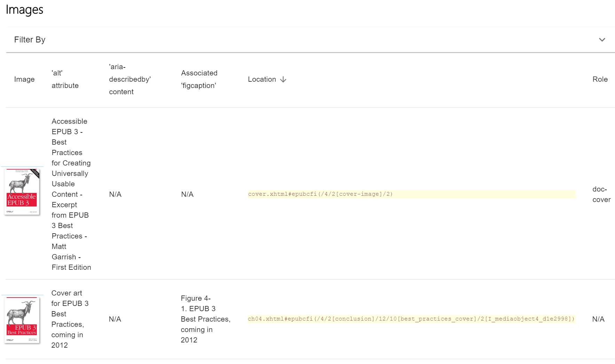This screenshot has height=364, width=615.
Task: Click the Role column header
Action: pos(600,79)
